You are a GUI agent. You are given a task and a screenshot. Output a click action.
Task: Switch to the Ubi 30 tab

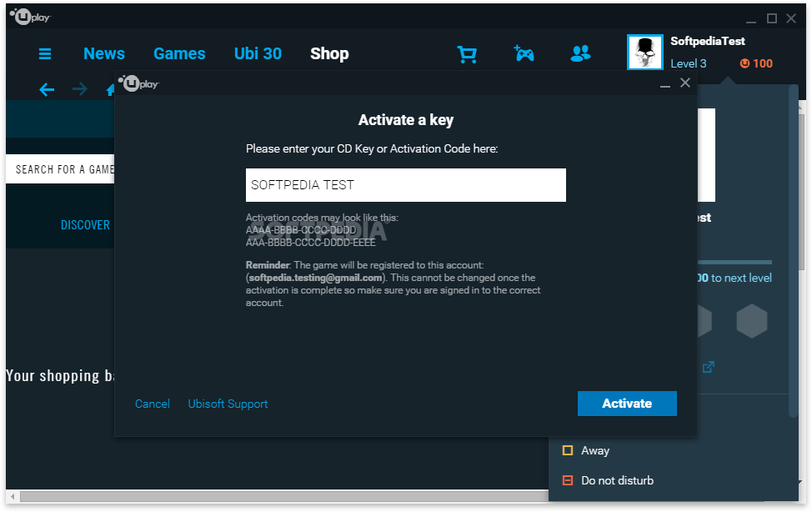tap(258, 53)
